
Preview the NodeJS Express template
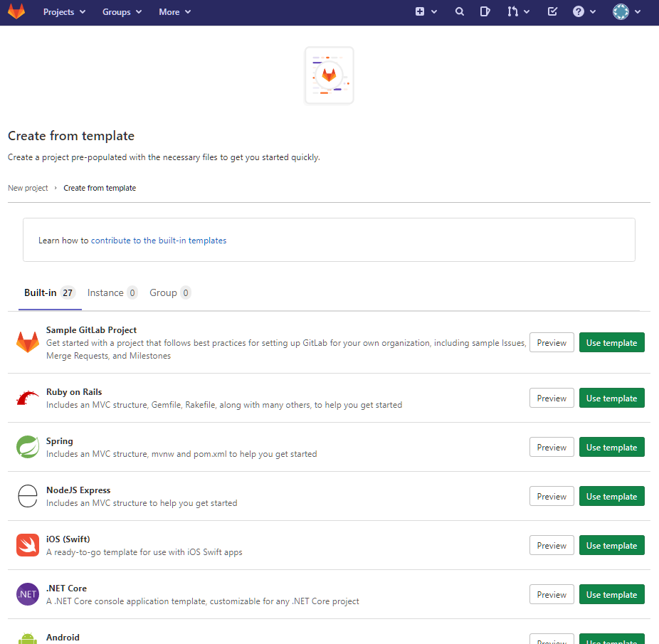(x=552, y=497)
